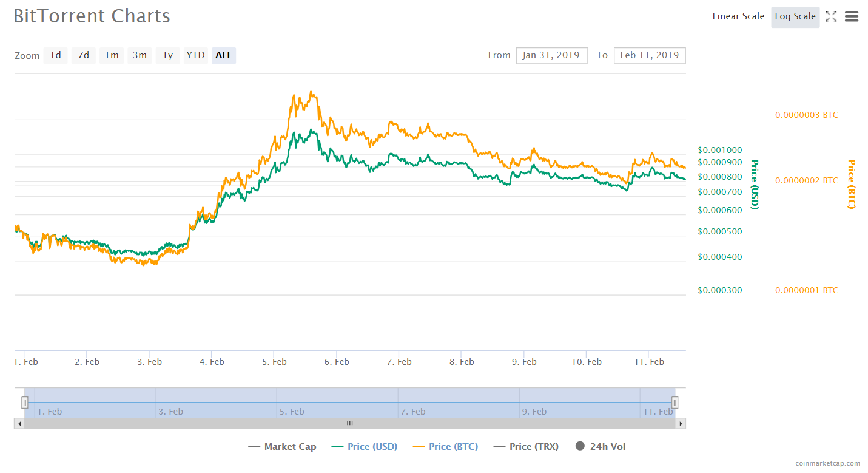Image resolution: width=868 pixels, height=473 pixels.
Task: Toggle fullscreen chart view icon
Action: [831, 17]
